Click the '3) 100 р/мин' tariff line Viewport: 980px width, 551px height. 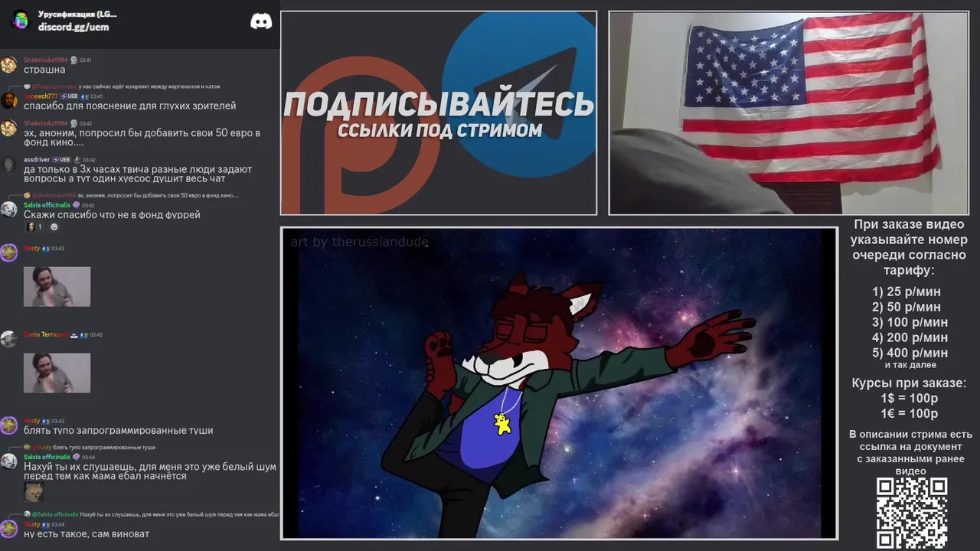(x=910, y=322)
